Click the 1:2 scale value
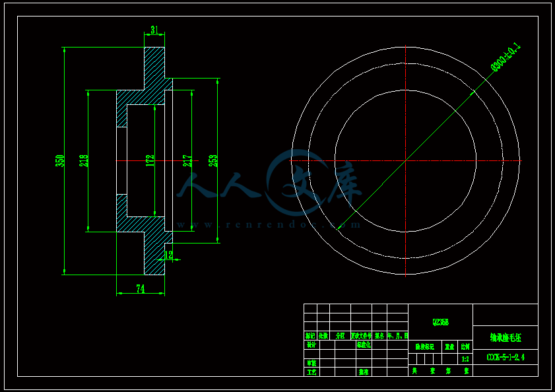 465,359
